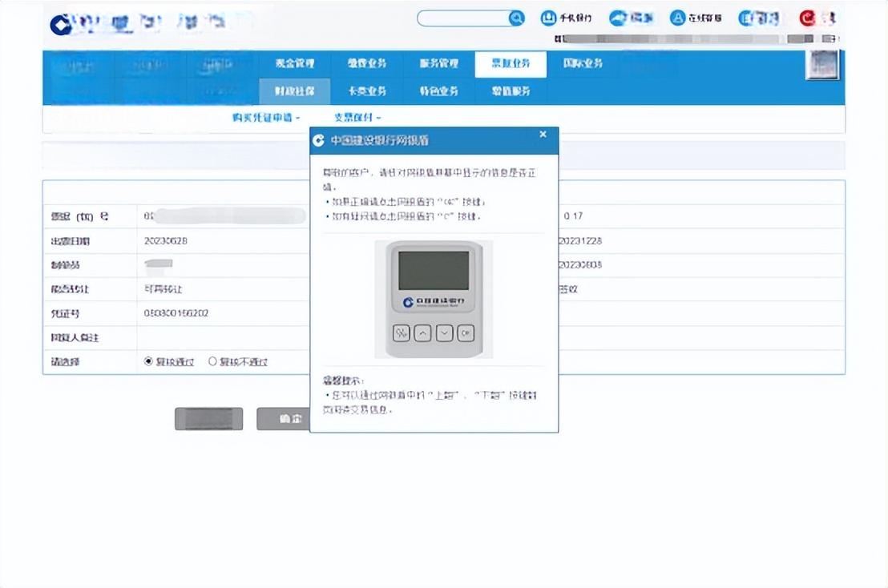This screenshot has width=888, height=588.
Task: Select the 票据业务 menu tab
Action: (511, 63)
